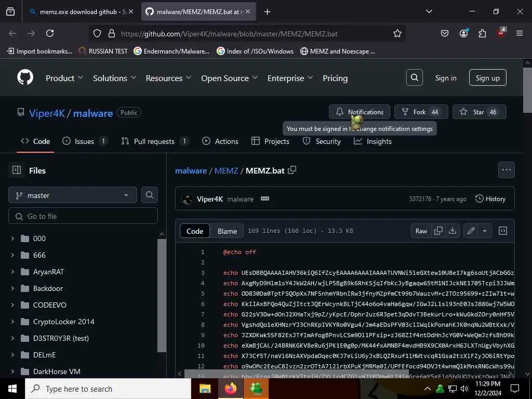Open a new tab with plus icon
This screenshot has height=399, width=532.
(268, 12)
